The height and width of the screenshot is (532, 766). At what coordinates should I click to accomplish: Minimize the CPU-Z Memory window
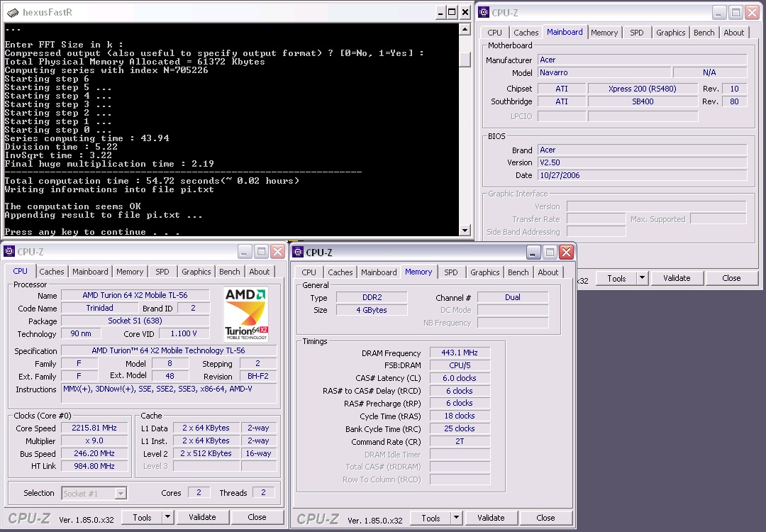(533, 252)
